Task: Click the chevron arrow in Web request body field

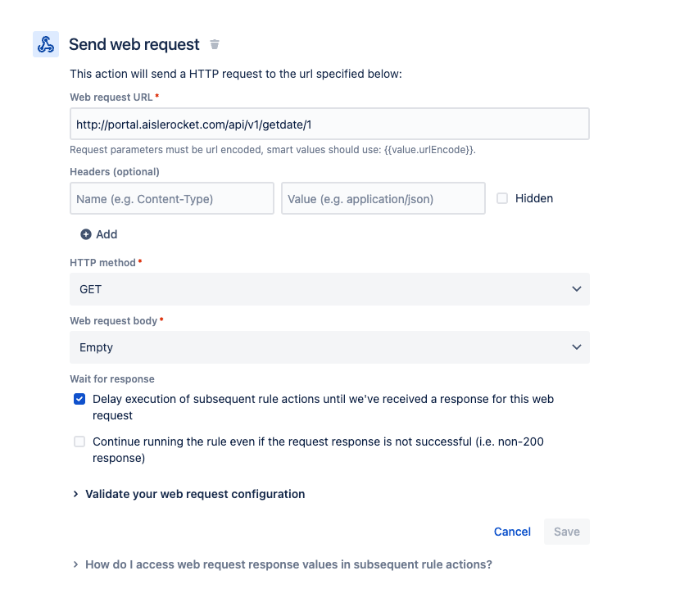Action: pyautogui.click(x=577, y=347)
